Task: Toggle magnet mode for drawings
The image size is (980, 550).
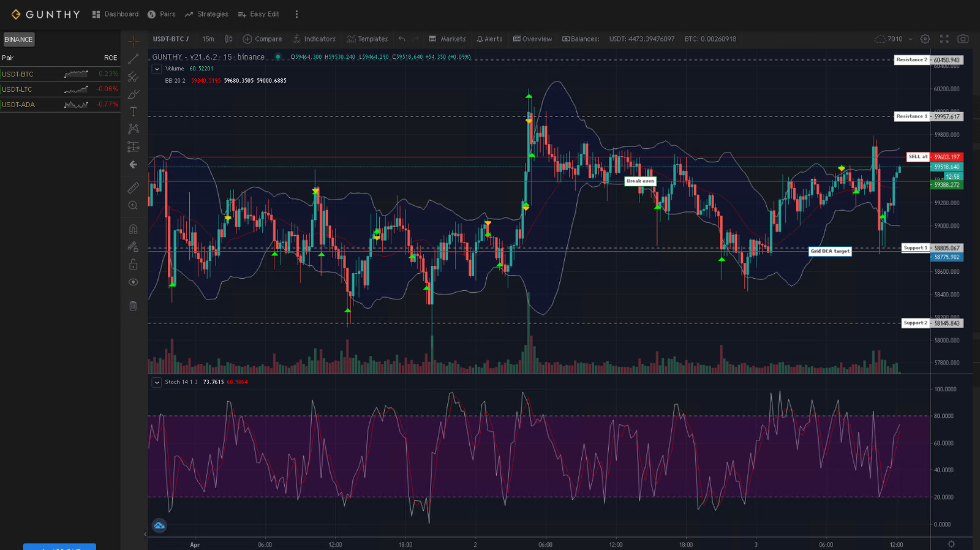Action: point(133,229)
